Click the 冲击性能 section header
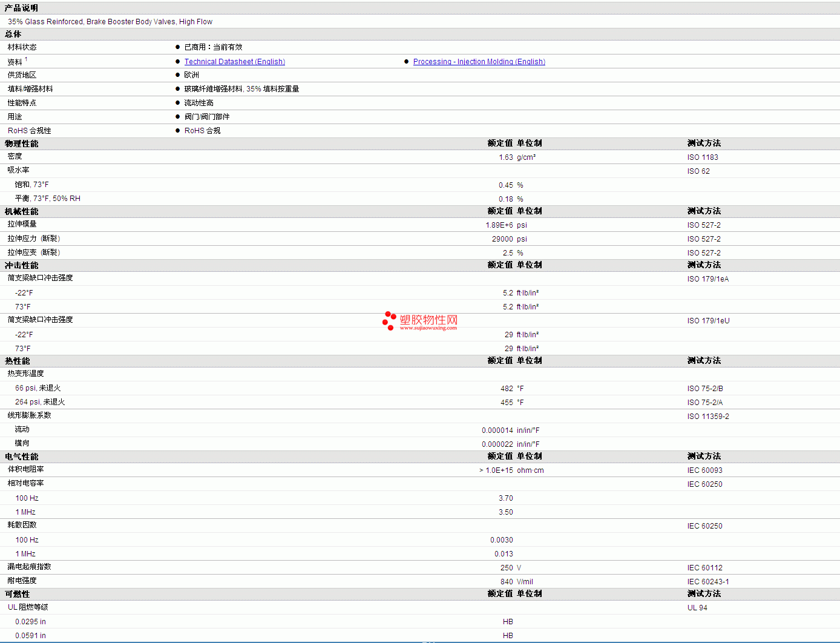Image resolution: width=840 pixels, height=643 pixels. [x=21, y=265]
